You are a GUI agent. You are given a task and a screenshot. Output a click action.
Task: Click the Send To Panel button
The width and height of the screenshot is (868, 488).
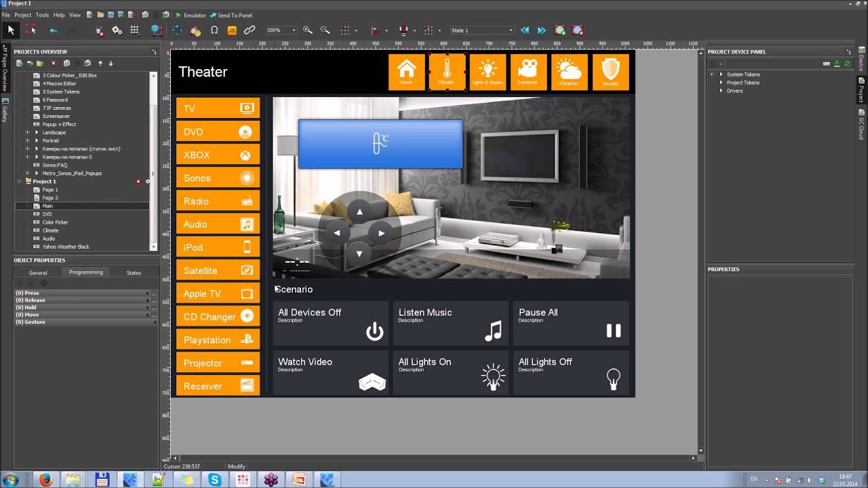pos(231,15)
